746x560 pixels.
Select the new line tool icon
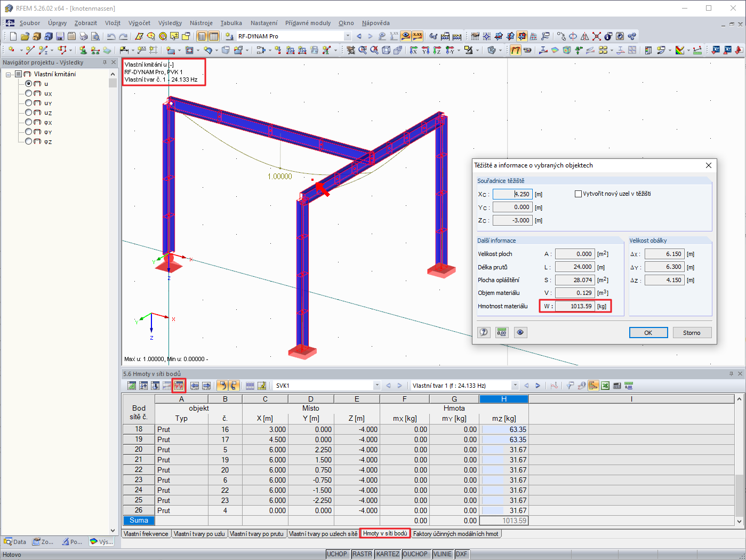click(x=30, y=50)
